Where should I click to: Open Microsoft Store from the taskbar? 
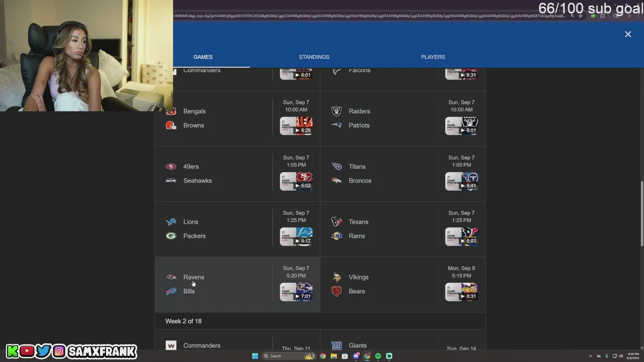pyautogui.click(x=345, y=356)
